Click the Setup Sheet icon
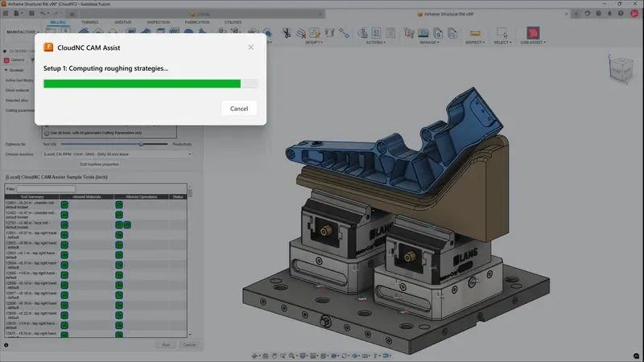This screenshot has height=362, width=644. tap(390, 33)
